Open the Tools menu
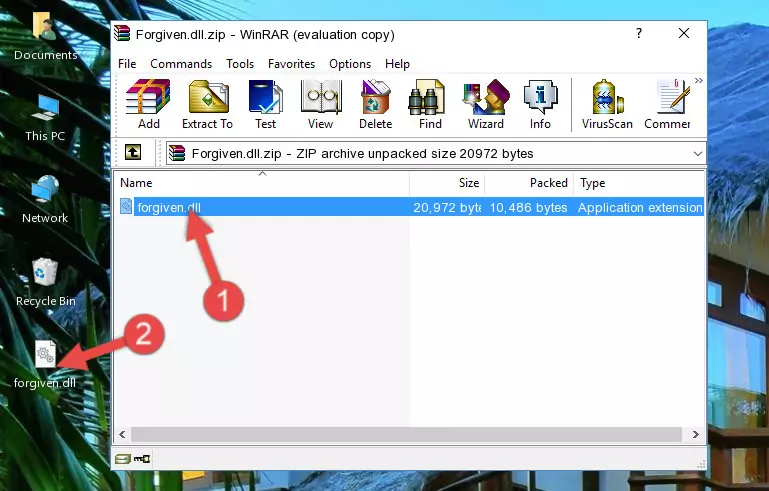769x491 pixels. [240, 64]
